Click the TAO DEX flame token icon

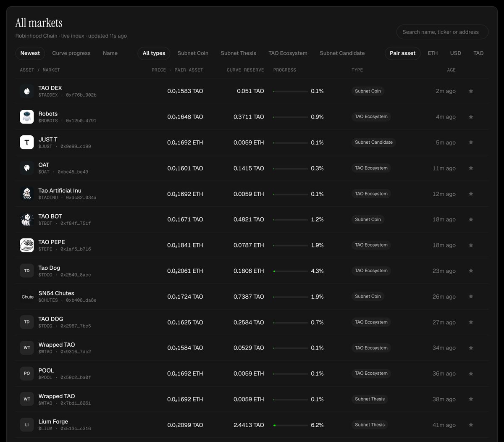point(27,91)
